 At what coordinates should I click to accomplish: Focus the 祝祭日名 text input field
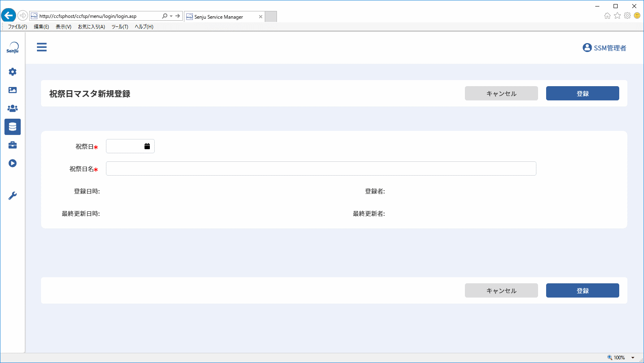tap(321, 169)
